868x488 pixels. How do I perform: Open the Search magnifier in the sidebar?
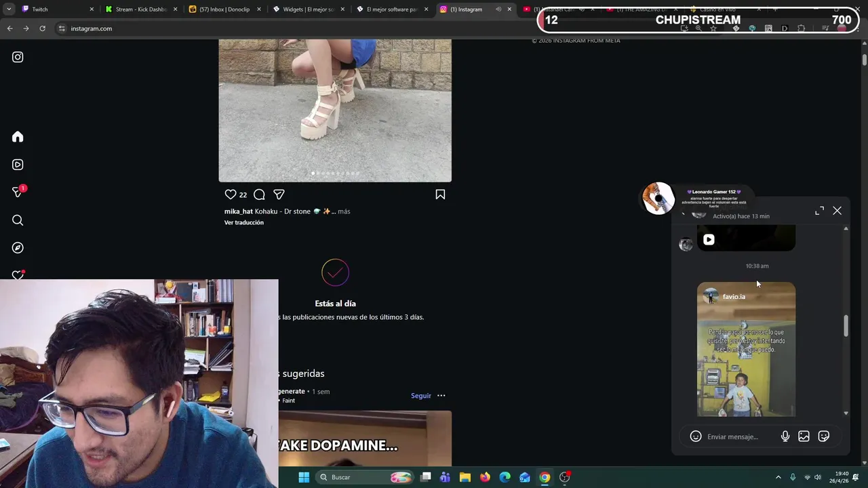point(18,220)
